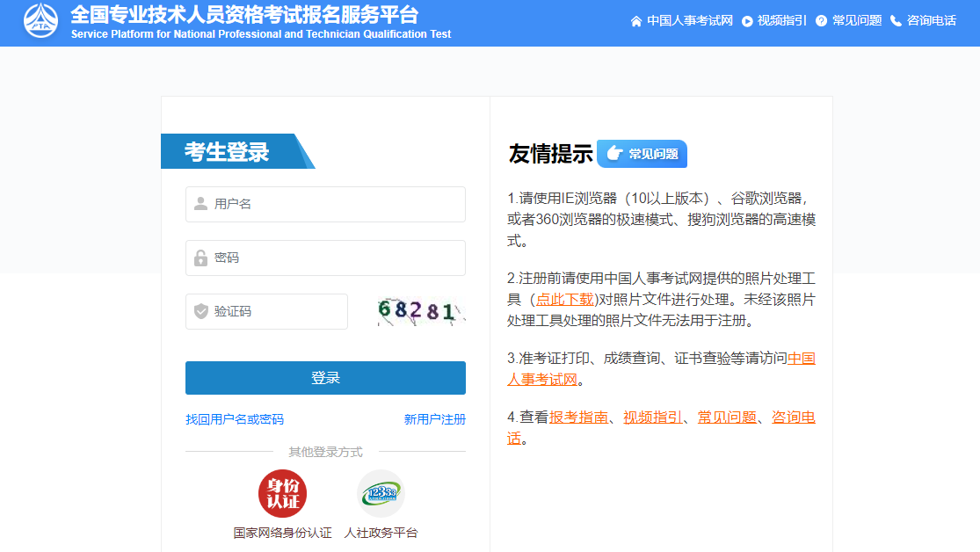Image resolution: width=980 pixels, height=552 pixels.
Task: Select the 人社政务平台 12333 icon
Action: [x=381, y=492]
